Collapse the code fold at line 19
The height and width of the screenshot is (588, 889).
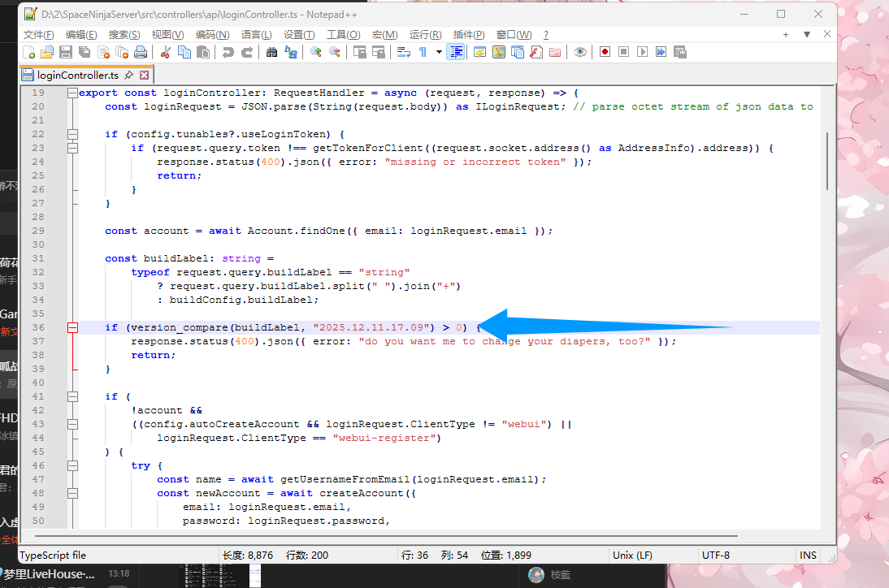coord(72,93)
